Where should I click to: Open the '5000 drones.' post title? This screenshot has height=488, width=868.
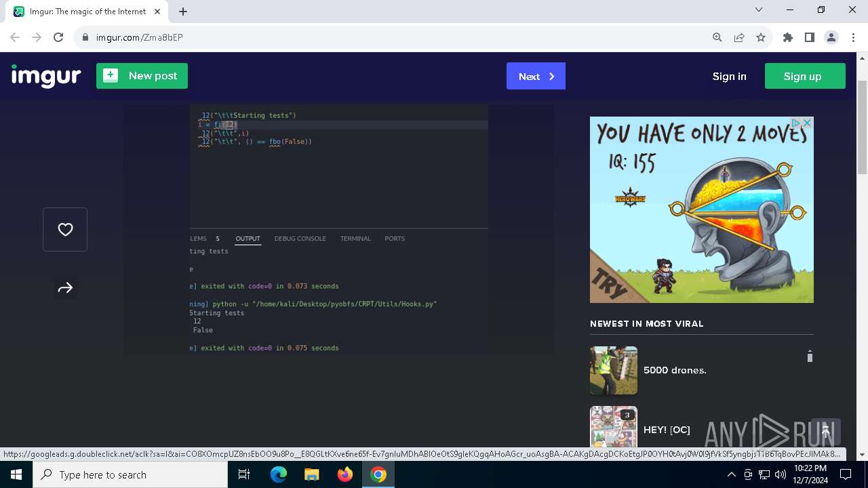point(675,370)
